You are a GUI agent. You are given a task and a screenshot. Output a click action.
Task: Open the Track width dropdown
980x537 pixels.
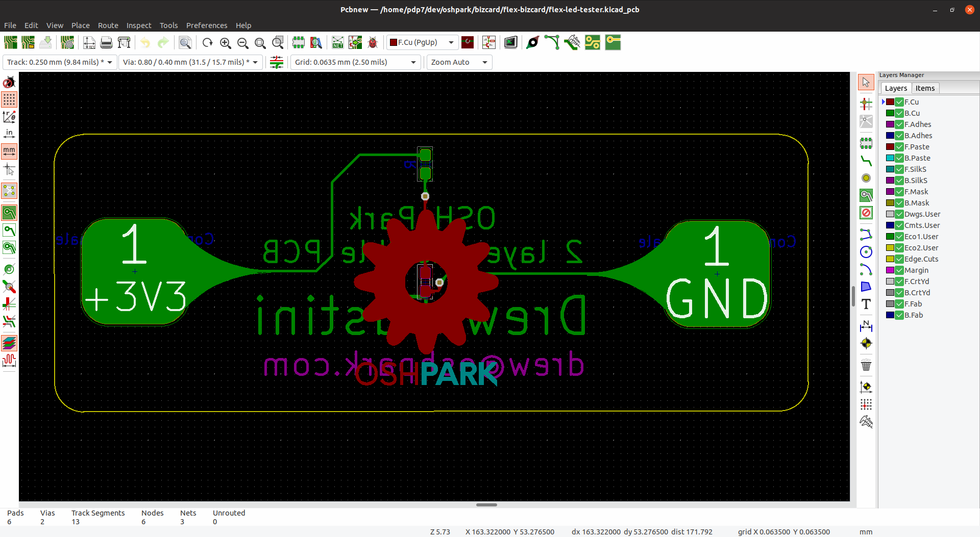click(x=60, y=62)
